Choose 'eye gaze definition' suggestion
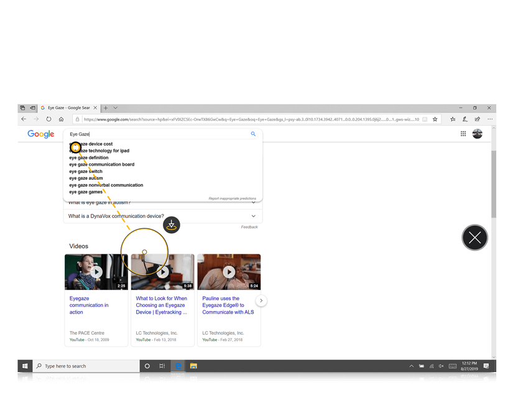 pos(89,157)
